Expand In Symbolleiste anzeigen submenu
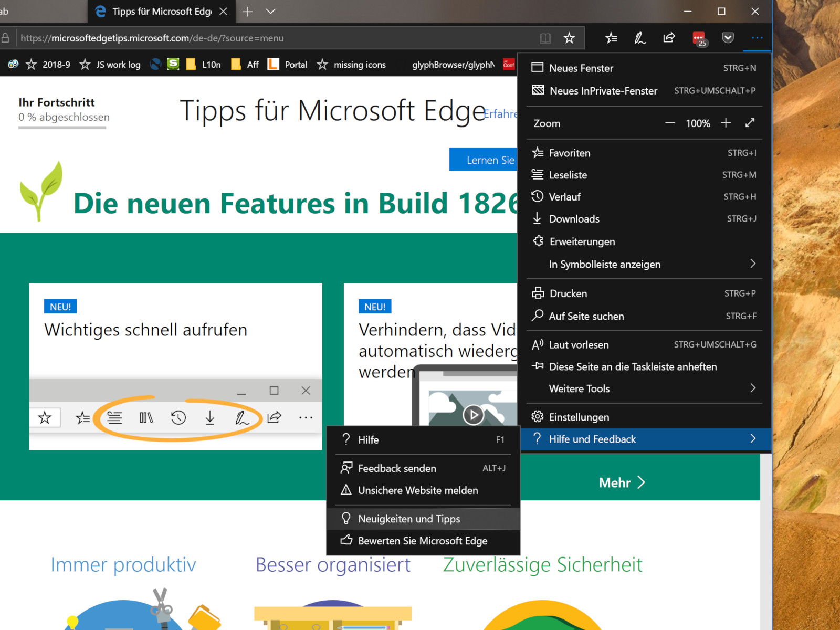The image size is (840, 630). (x=644, y=264)
